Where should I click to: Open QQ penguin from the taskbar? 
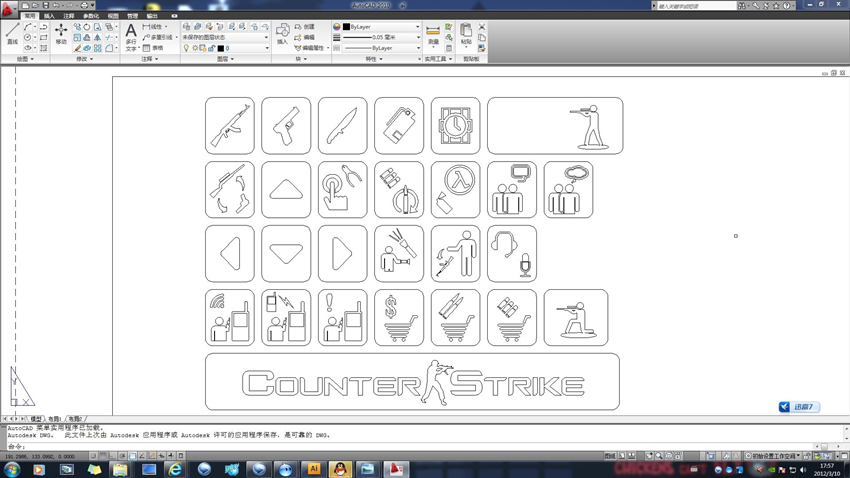click(x=340, y=469)
